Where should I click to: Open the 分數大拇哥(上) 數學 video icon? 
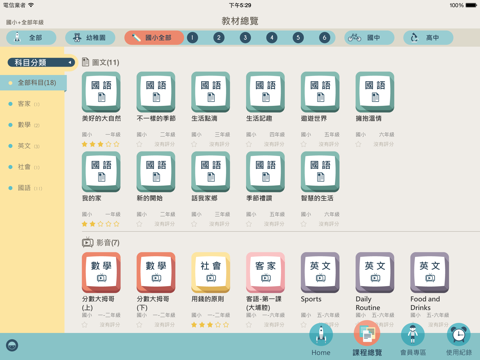(x=101, y=273)
